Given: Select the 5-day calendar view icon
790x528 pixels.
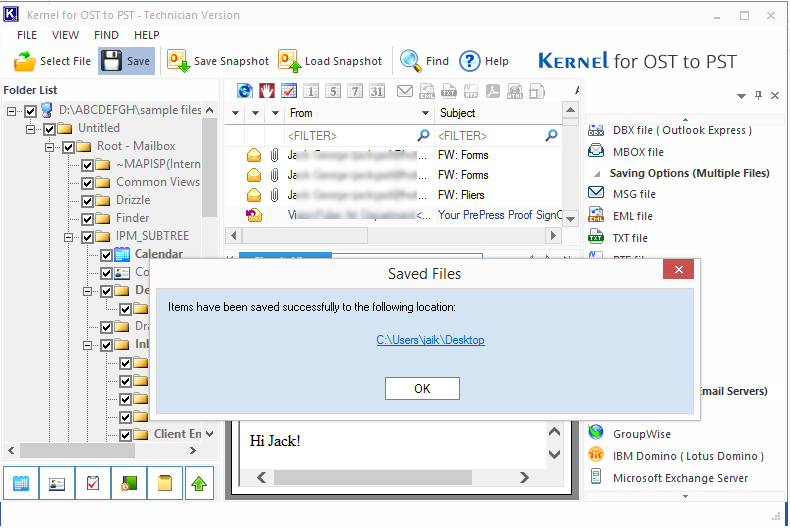Looking at the screenshot, I should (333, 91).
